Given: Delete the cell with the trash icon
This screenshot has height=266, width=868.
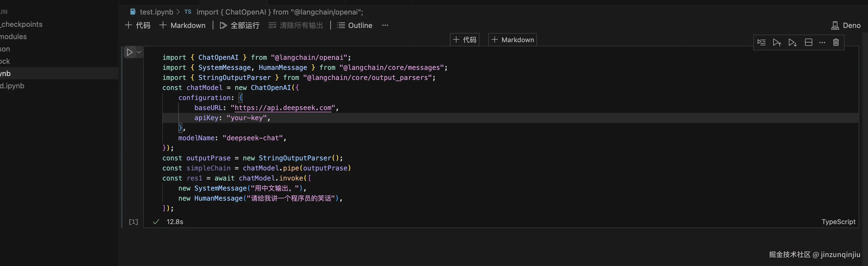Looking at the screenshot, I should tap(836, 42).
